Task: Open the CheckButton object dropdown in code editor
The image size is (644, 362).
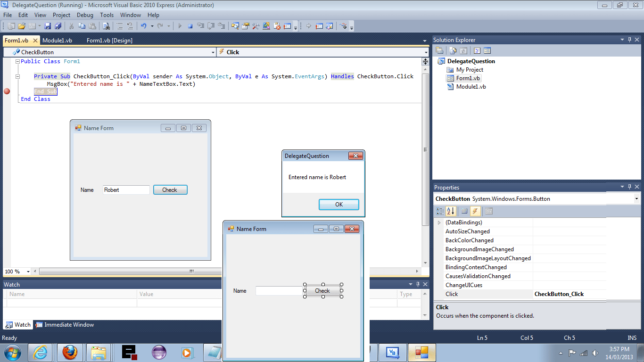Action: point(213,52)
